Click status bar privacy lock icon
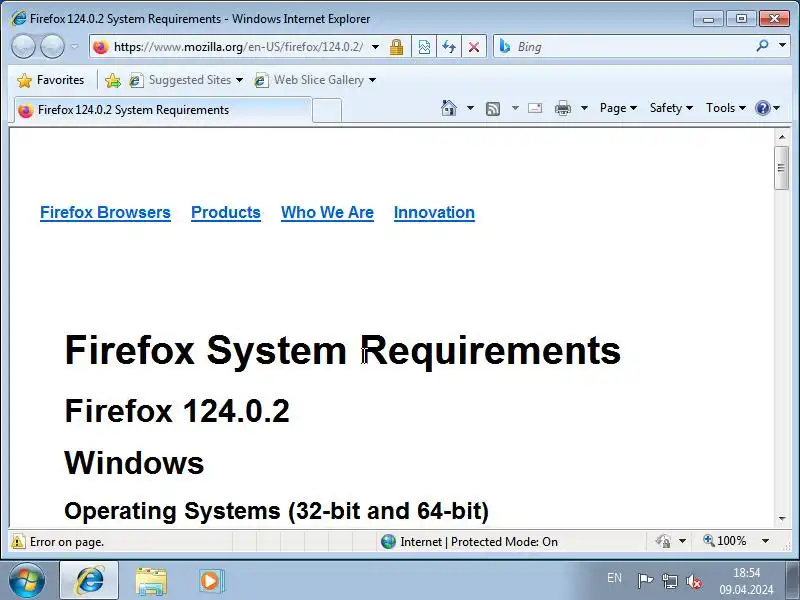 click(663, 541)
